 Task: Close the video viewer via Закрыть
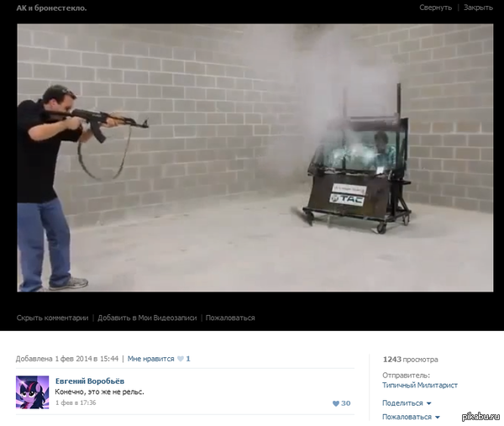(x=478, y=8)
